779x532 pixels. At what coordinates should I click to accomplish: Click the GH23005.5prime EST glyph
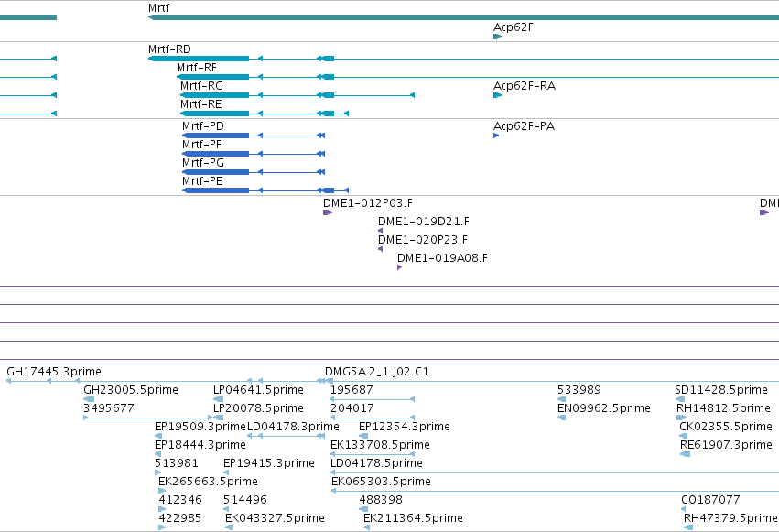coord(89,399)
